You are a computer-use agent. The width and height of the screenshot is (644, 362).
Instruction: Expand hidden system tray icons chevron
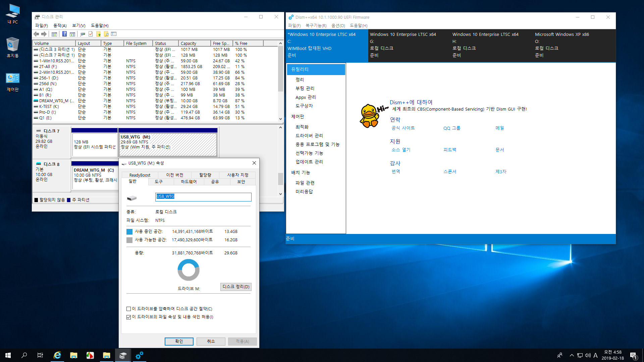pos(572,355)
